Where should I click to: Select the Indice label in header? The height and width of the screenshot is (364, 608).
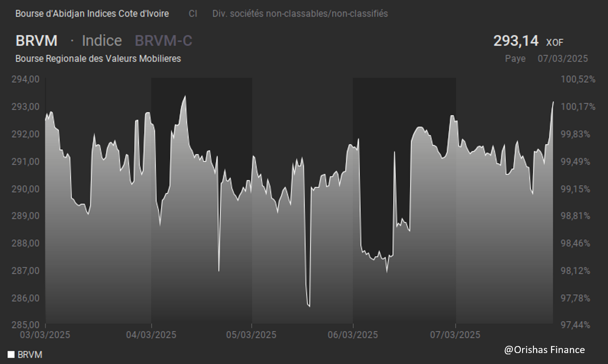[x=102, y=41]
